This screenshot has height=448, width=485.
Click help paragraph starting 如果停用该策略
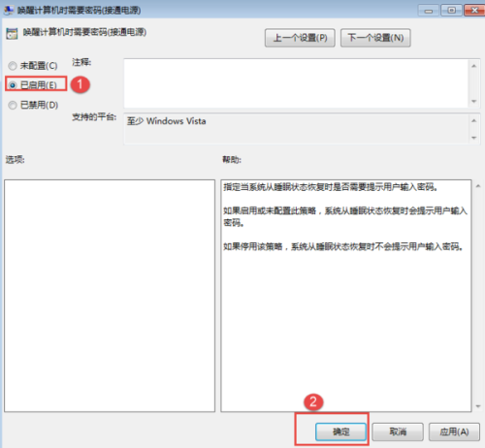(343, 247)
